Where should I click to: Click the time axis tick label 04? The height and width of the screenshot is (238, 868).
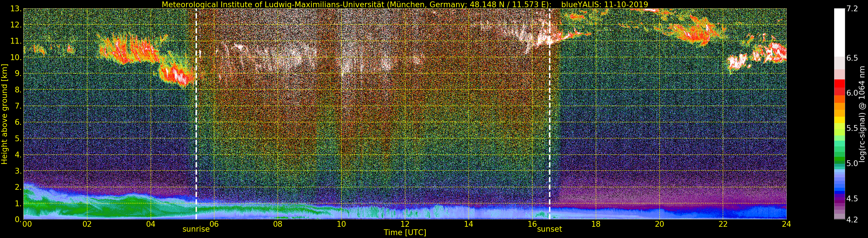(151, 224)
